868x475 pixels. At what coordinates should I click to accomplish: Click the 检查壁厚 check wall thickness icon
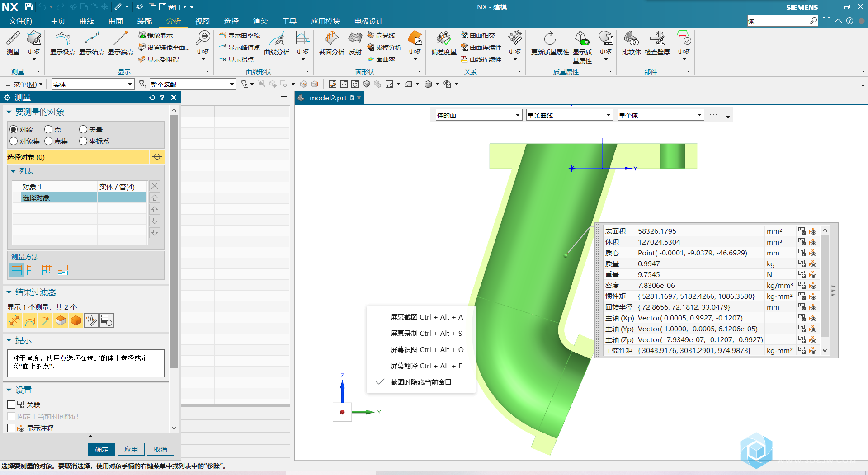click(657, 43)
